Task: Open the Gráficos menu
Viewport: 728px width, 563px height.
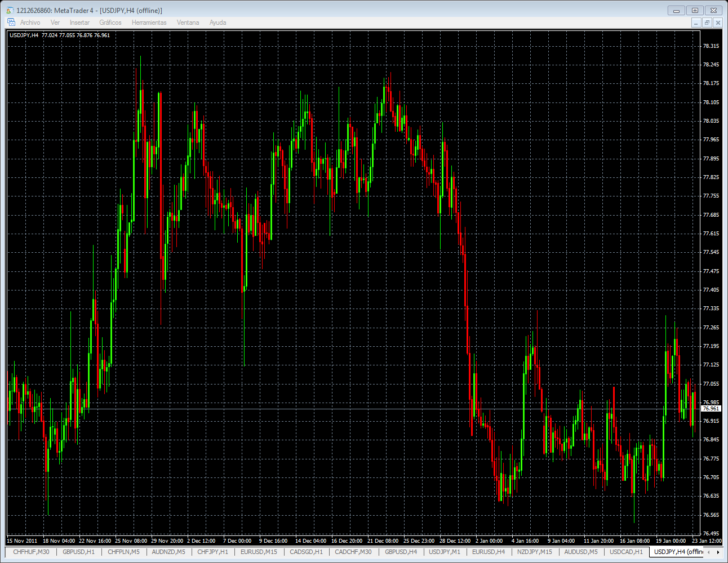Action: tap(110, 23)
